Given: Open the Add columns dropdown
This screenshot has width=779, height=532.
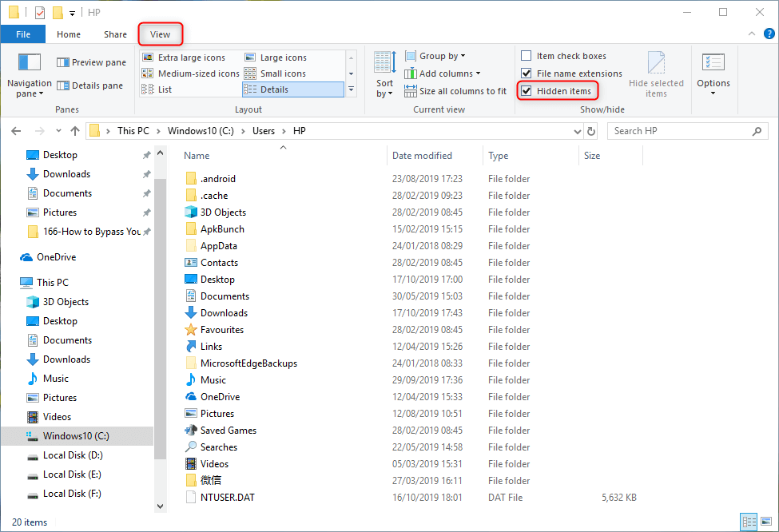Looking at the screenshot, I should tap(443, 73).
